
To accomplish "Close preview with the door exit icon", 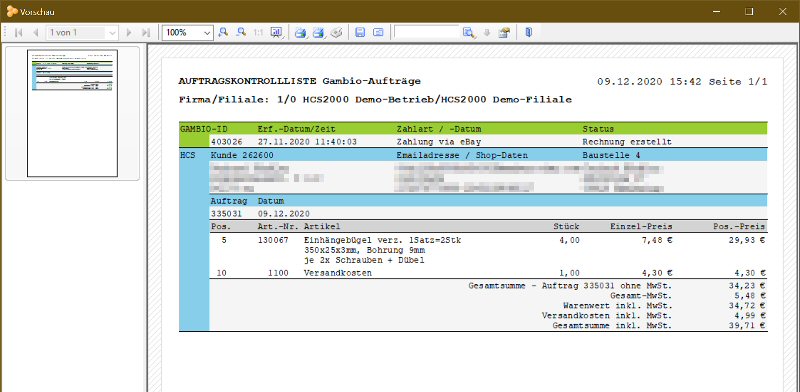I will 529,32.
